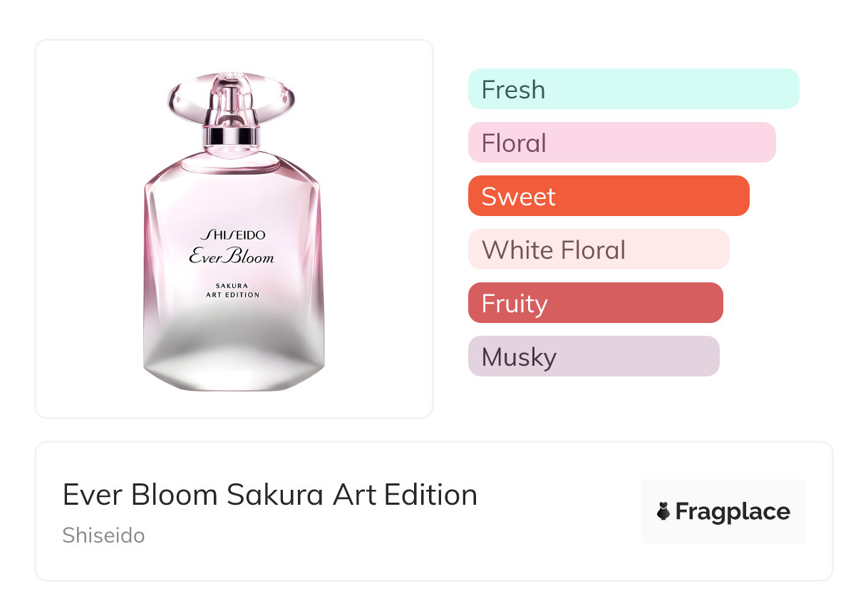Viewport: 868px width, 616px height.
Task: Select the White Floral accord bar
Action: click(599, 250)
